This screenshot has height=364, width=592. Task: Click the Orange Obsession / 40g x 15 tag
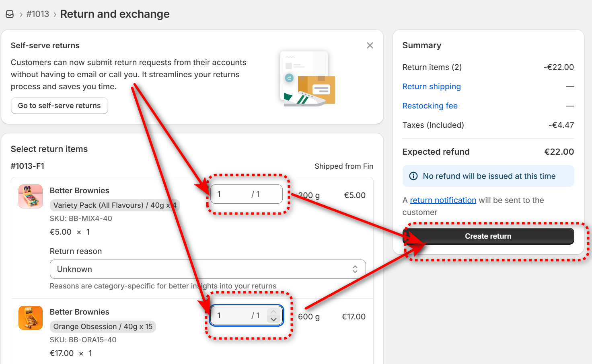click(103, 327)
